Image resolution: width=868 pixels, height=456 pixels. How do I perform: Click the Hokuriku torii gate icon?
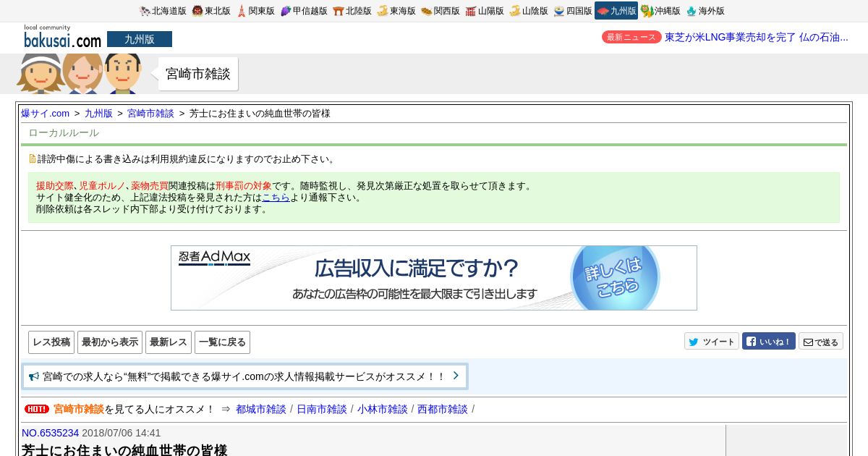[x=339, y=11]
